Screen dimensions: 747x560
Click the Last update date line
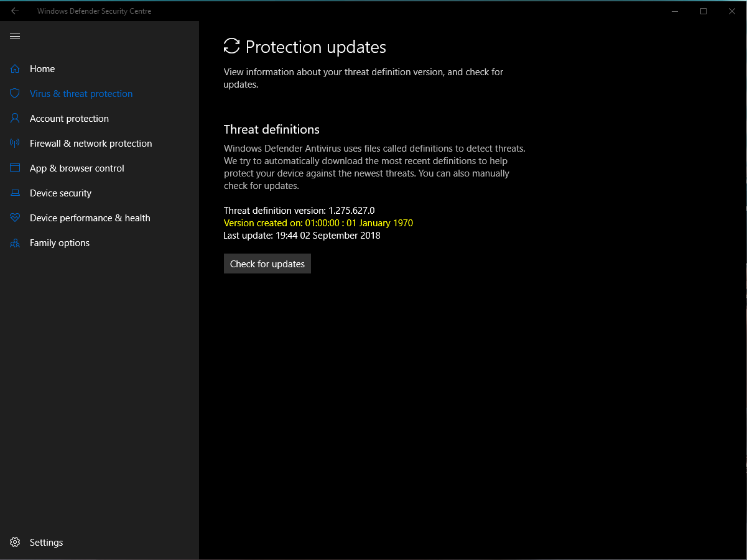point(302,236)
